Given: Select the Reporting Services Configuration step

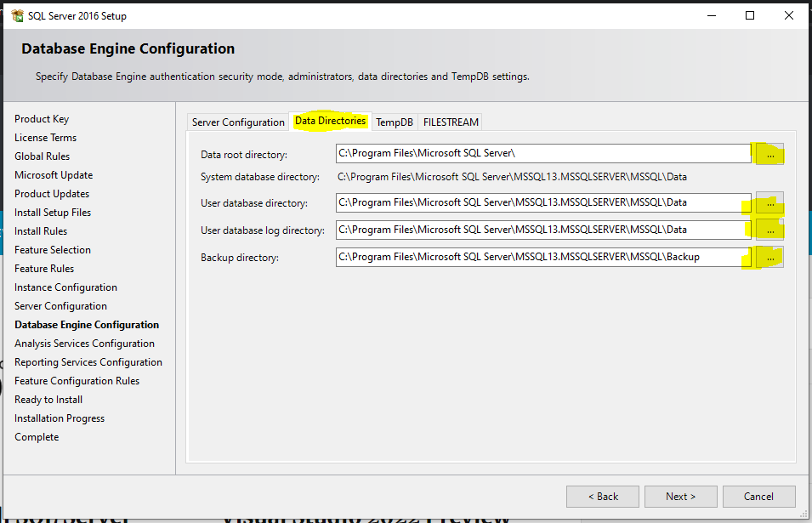Looking at the screenshot, I should tap(88, 362).
